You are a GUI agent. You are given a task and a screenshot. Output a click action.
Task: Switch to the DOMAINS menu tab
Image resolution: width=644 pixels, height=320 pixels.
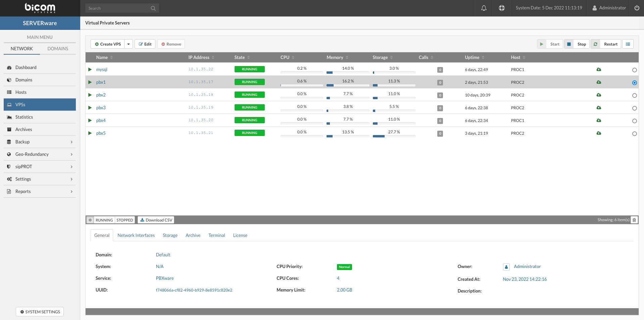(58, 49)
